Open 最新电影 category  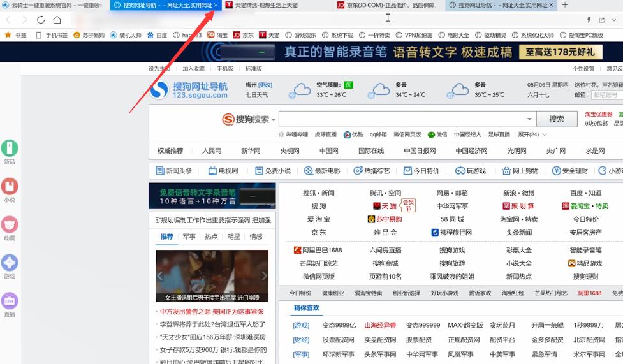(322, 171)
